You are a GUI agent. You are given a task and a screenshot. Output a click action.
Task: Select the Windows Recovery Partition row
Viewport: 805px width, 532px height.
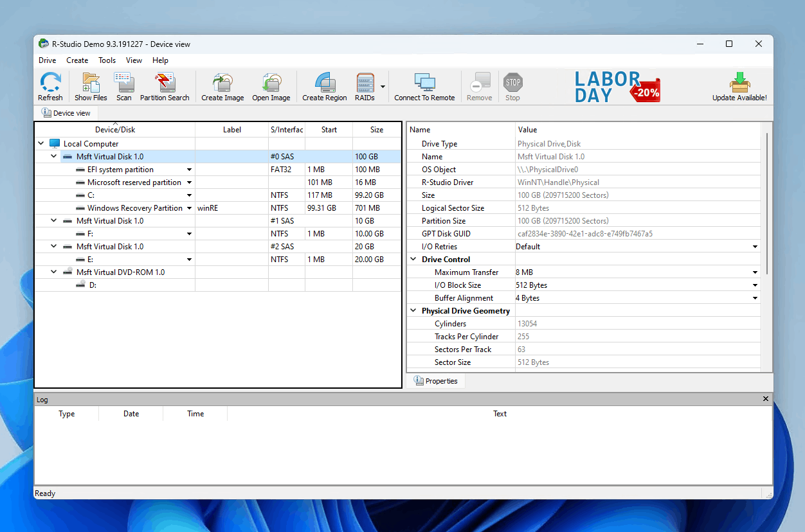coord(218,208)
